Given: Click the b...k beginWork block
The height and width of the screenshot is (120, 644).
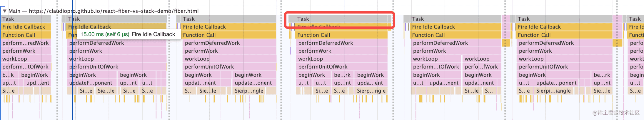Looking at the screenshot, I should (x=9, y=75).
